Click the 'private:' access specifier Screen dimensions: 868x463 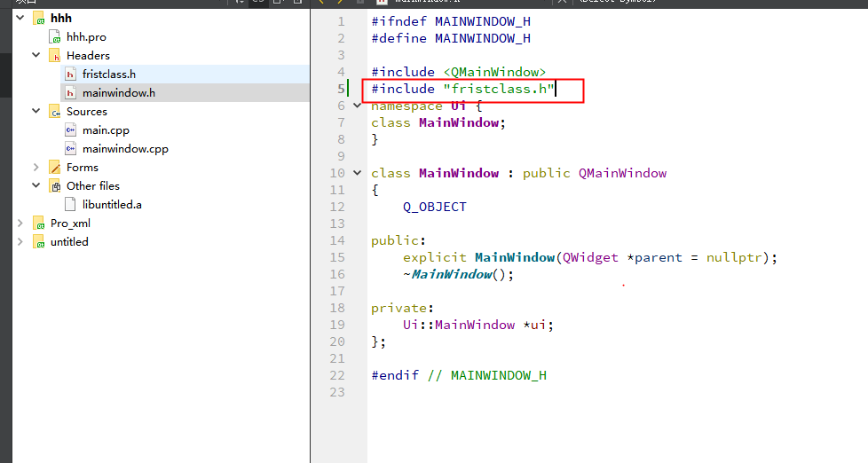click(x=402, y=308)
